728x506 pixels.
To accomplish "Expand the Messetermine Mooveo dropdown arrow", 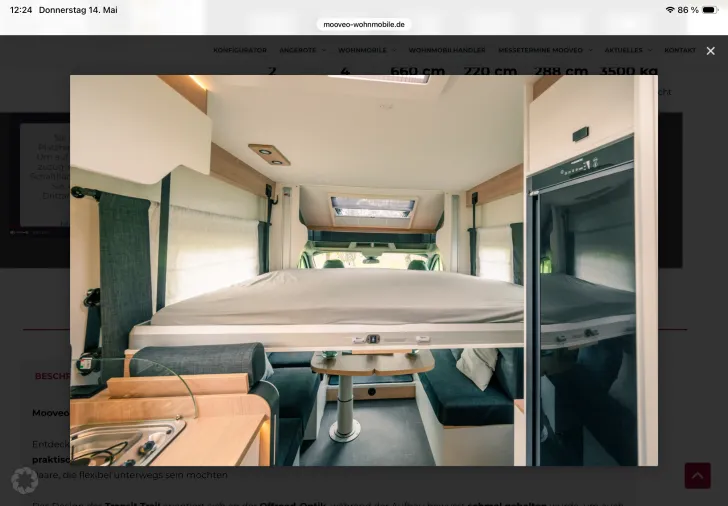I will [590, 50].
